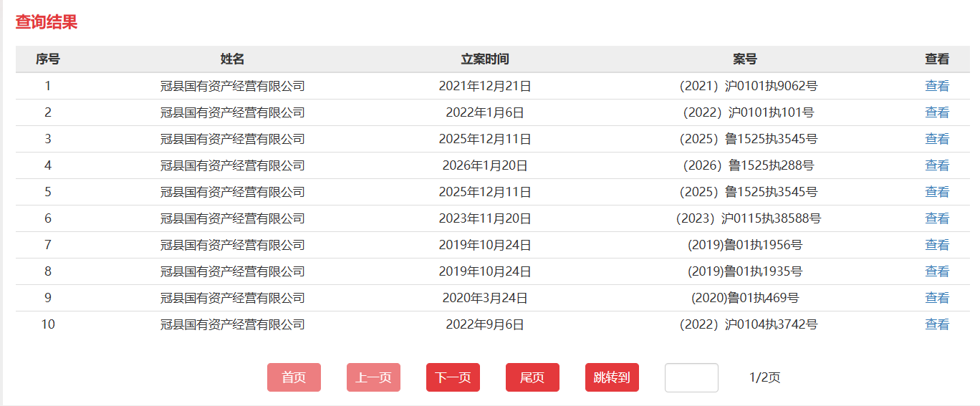Click 查看 for case (2023) 沪0115执38588号
Screen dimensions: 980x406
pyautogui.click(x=936, y=218)
